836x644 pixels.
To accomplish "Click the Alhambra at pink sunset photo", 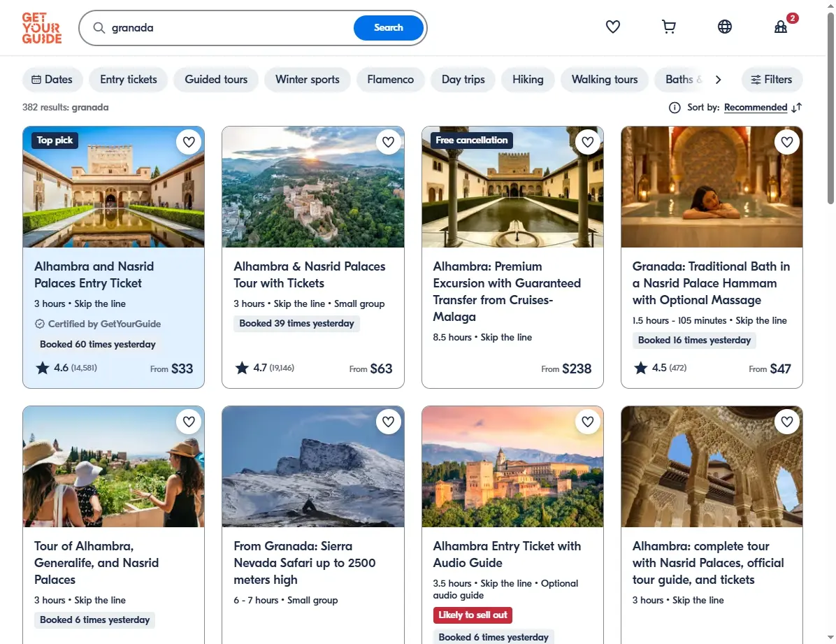I will tap(512, 467).
